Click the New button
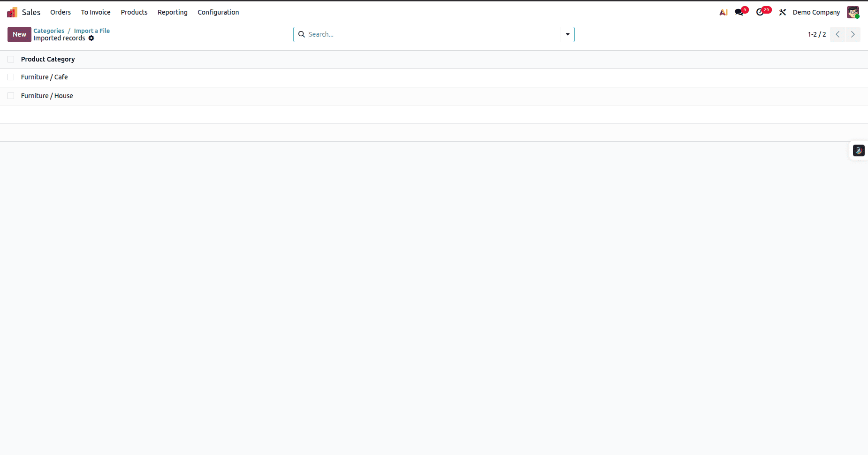The height and width of the screenshot is (455, 868). pyautogui.click(x=19, y=34)
